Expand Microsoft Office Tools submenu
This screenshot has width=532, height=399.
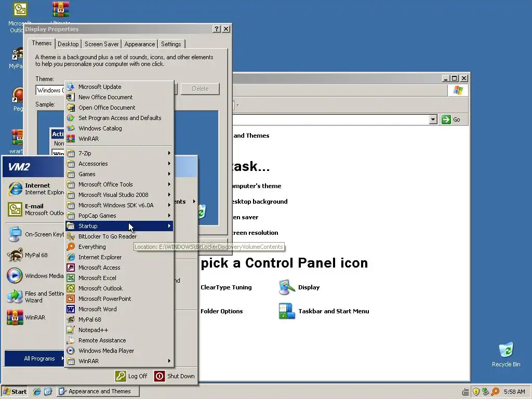coord(119,184)
